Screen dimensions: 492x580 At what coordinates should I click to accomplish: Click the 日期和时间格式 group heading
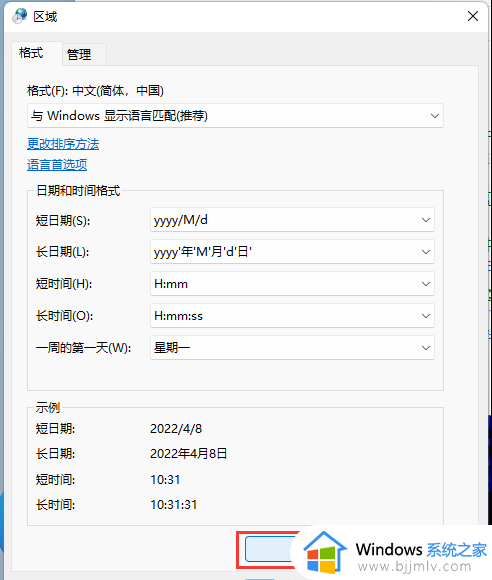[78, 190]
